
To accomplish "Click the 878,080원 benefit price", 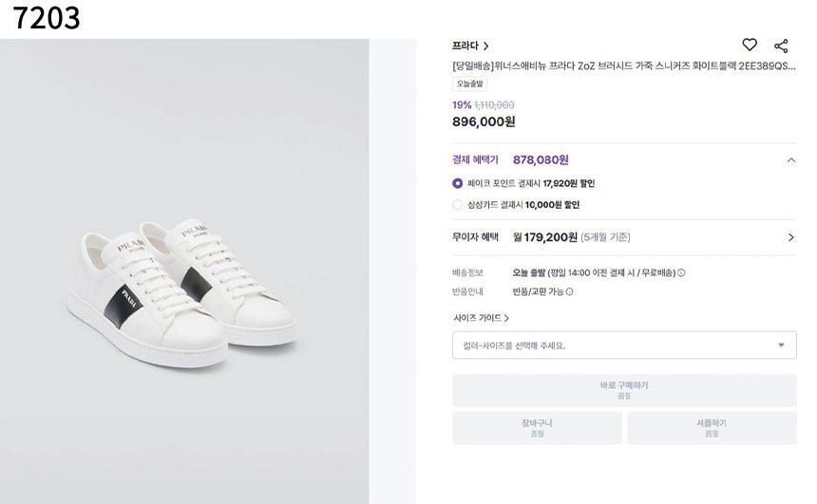I will point(541,160).
